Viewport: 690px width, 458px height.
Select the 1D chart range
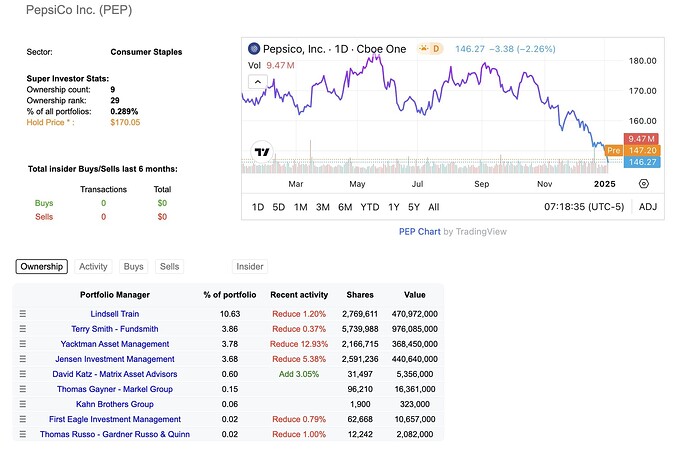(258, 207)
